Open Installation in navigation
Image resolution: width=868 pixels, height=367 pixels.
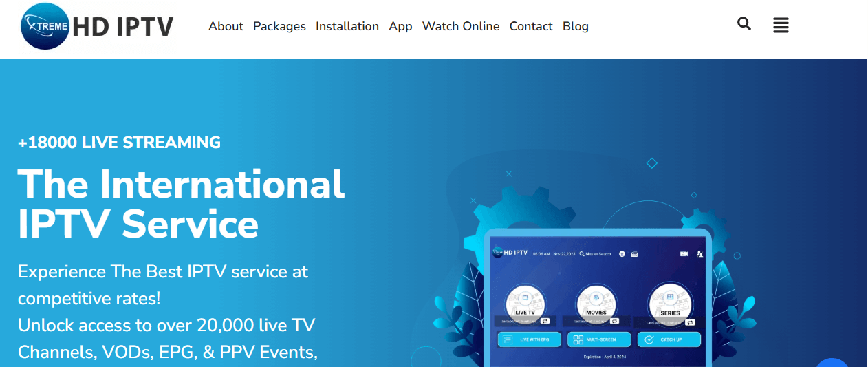coord(347,26)
